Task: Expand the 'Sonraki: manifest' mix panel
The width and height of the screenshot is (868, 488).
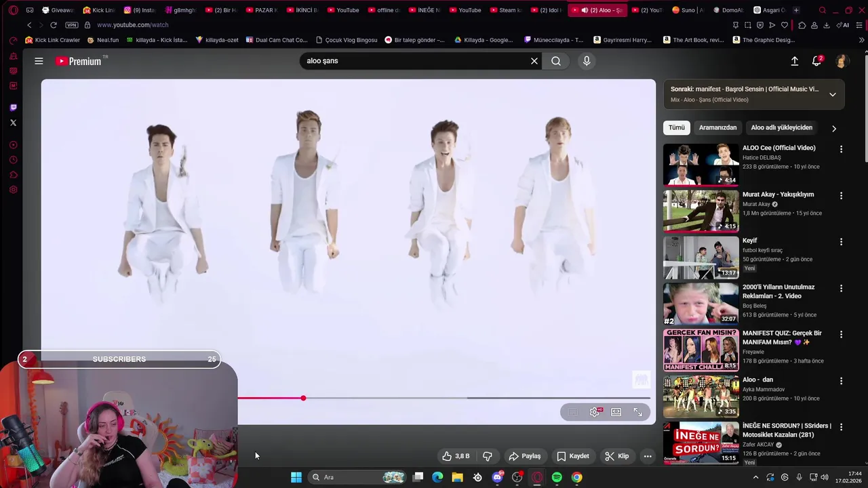Action: (833, 94)
